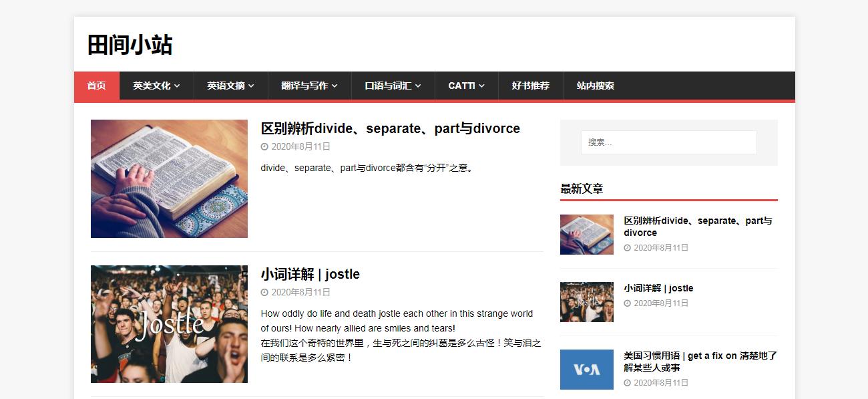Click the VOA logo thumbnail in sidebar

point(586,370)
